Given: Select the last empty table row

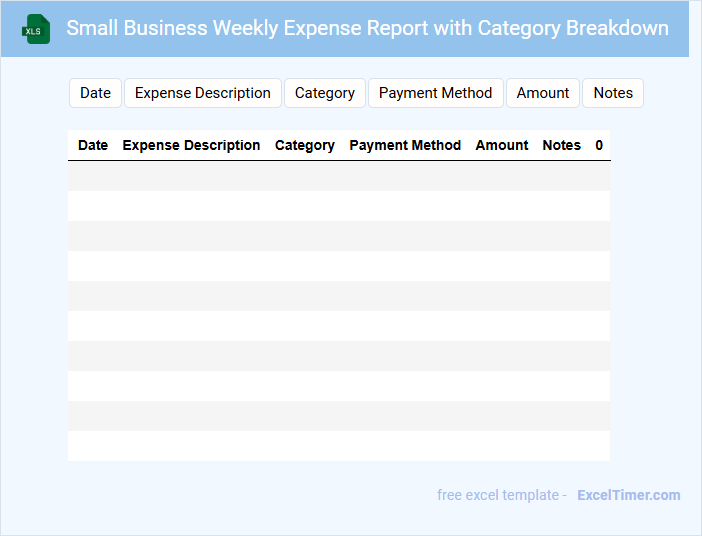Looking at the screenshot, I should [x=339, y=446].
